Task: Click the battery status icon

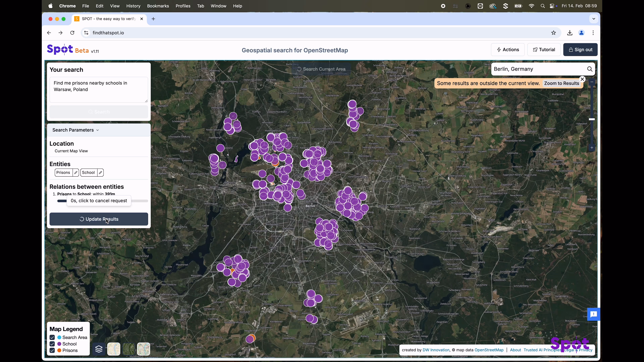Action: pyautogui.click(x=518, y=6)
